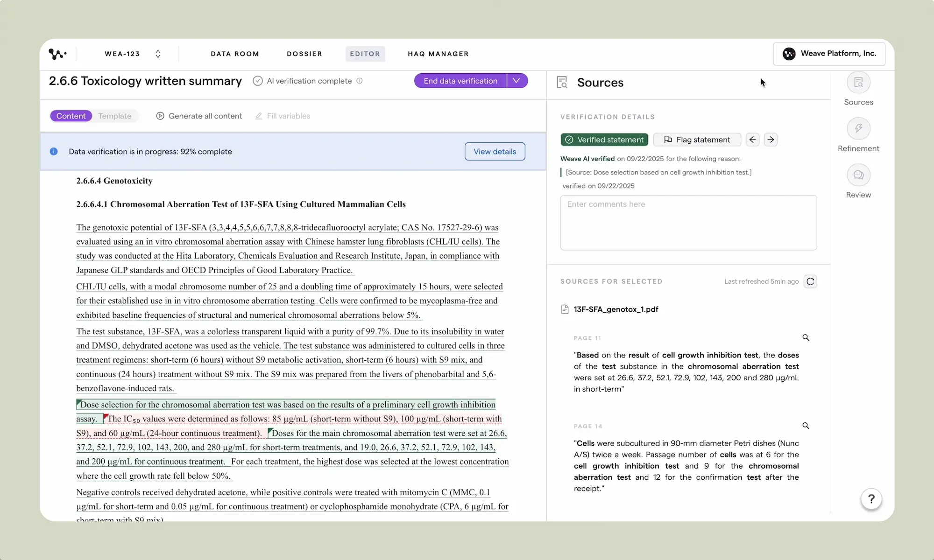Image resolution: width=934 pixels, height=560 pixels.
Task: Open the Sources sidebar icon
Action: [858, 83]
